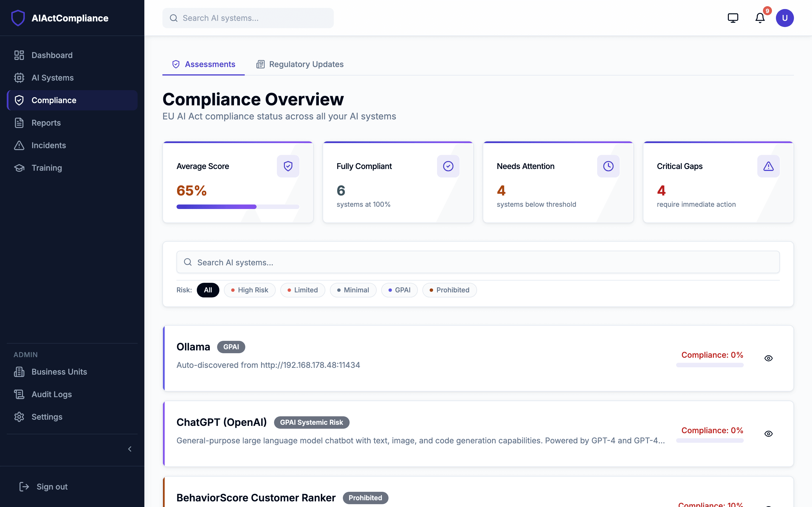View the ChatGPT (OpenAI) compliance details

click(x=768, y=433)
